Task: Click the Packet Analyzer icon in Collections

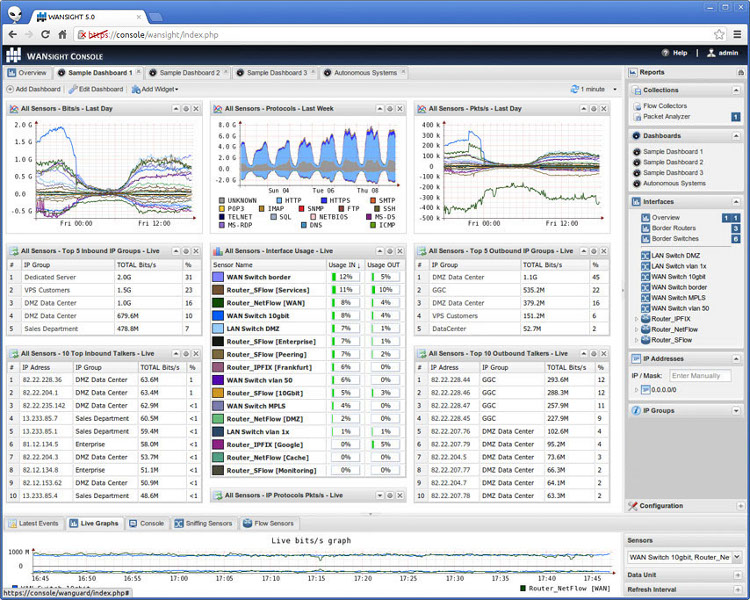Action: click(637, 117)
